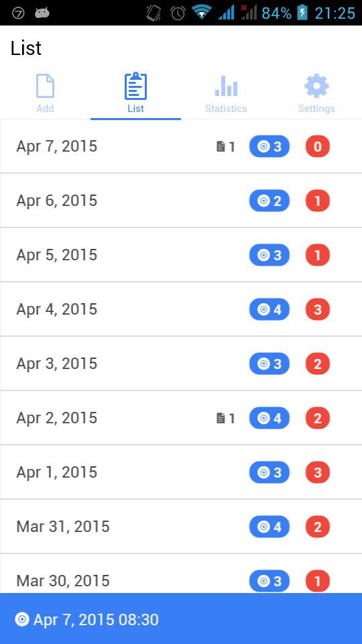Open the Apr 1, 2015 entry
This screenshot has height=644, width=362.
[x=181, y=472]
